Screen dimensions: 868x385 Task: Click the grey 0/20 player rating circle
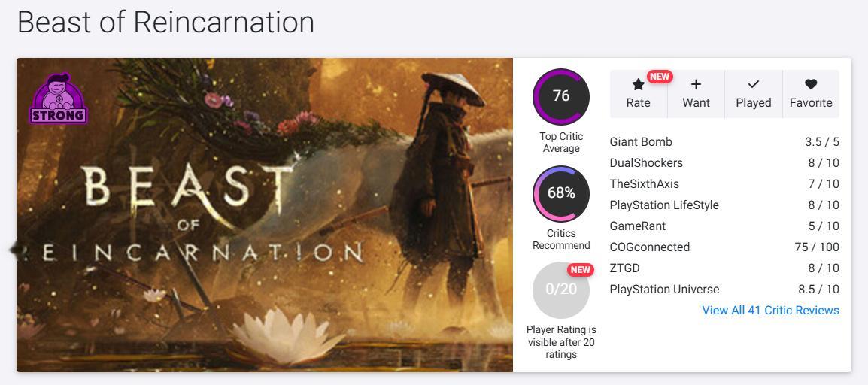pos(561,290)
